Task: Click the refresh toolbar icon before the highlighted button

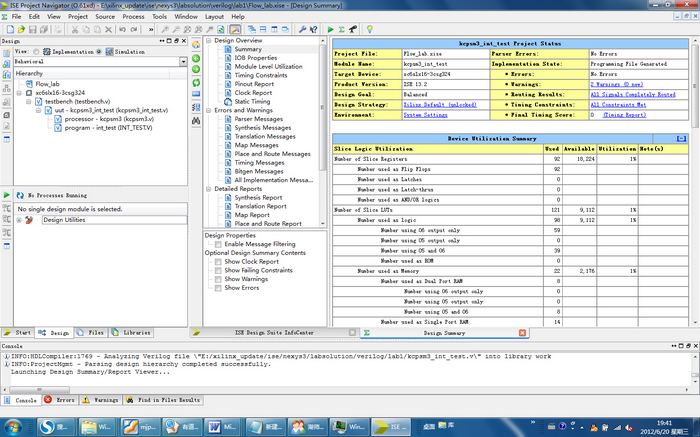Action: click(221, 29)
